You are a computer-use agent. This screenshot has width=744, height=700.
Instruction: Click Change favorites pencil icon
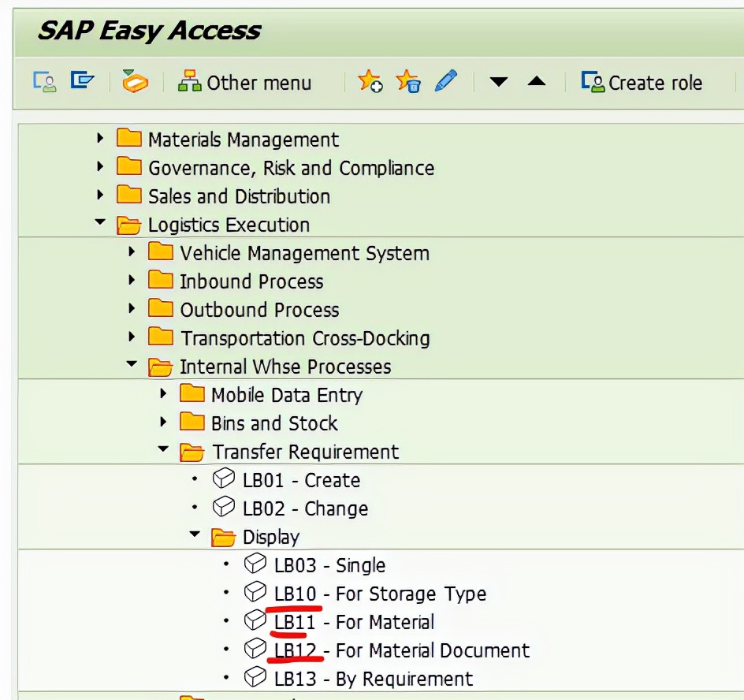446,81
